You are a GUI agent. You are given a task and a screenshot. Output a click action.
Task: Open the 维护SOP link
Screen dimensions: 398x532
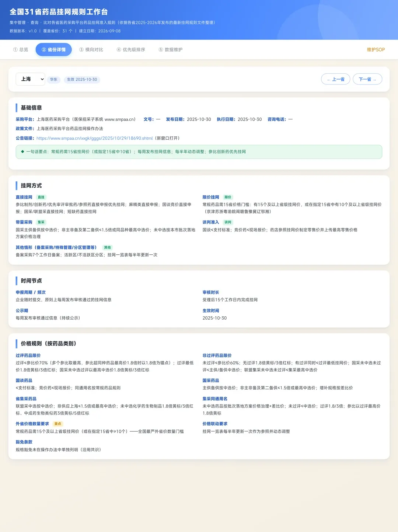(376, 50)
